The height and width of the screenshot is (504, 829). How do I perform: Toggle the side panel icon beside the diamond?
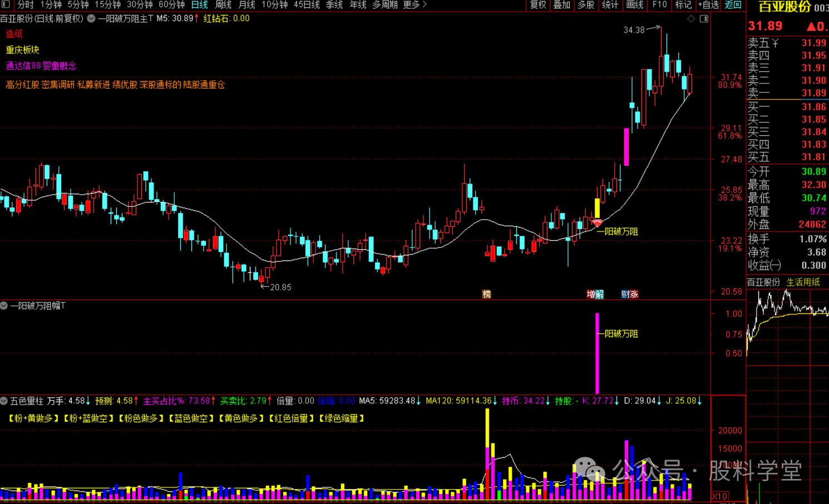click(704, 19)
